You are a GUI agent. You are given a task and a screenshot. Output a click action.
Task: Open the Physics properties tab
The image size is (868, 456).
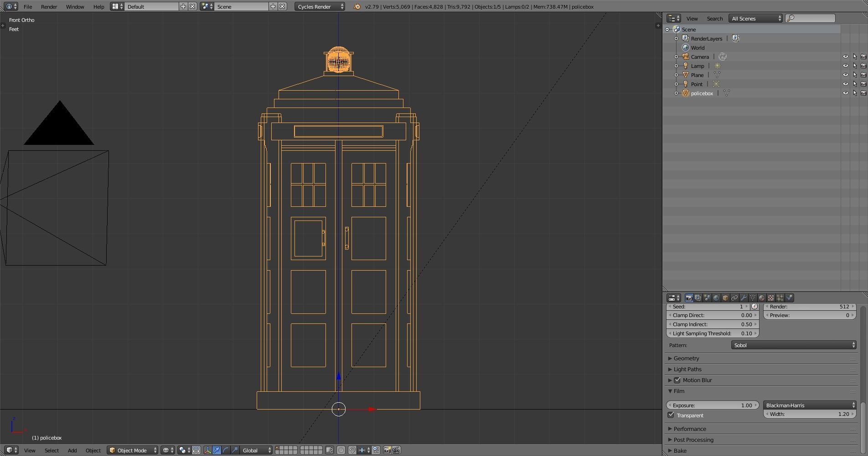pos(789,298)
